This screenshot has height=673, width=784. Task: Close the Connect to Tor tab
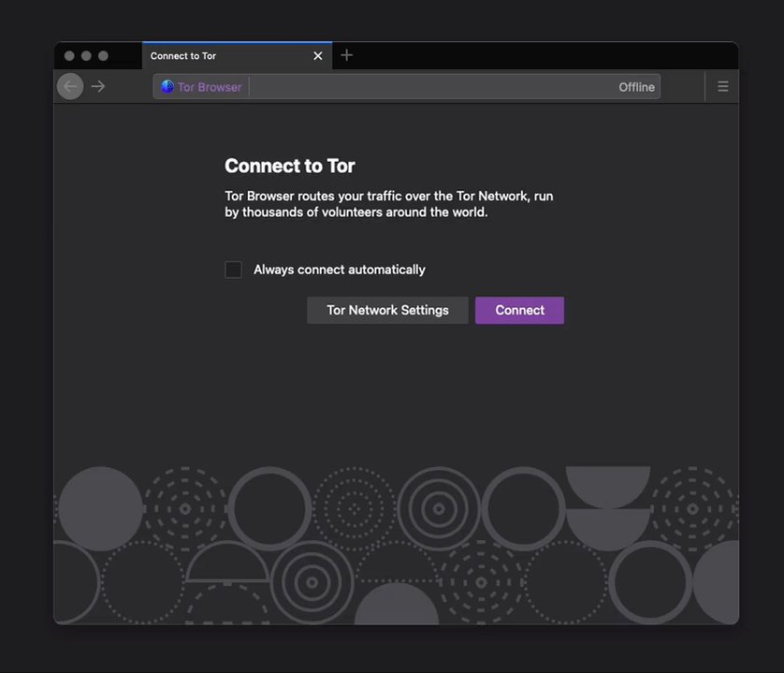pos(317,56)
